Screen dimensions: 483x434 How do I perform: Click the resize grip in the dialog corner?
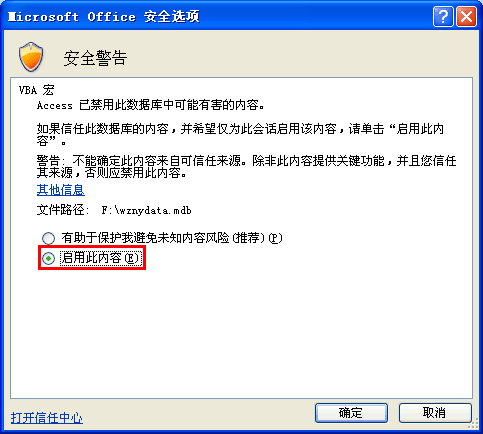pos(473,425)
